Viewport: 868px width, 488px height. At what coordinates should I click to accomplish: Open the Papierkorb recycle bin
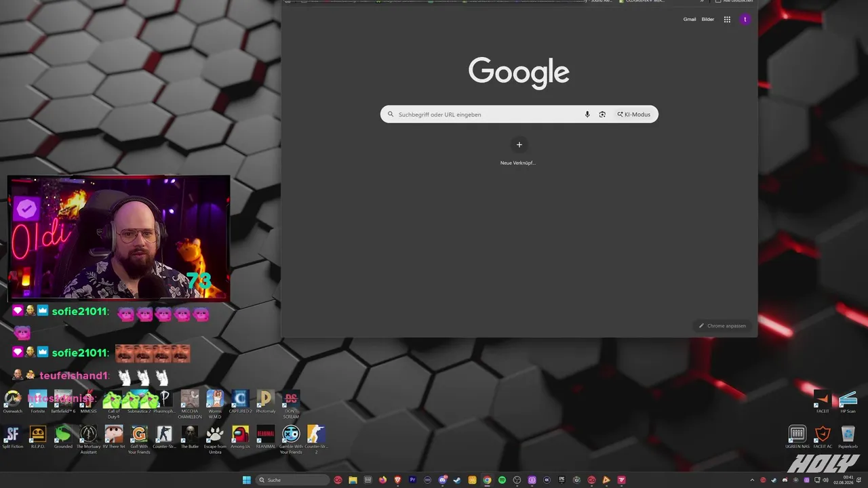(x=848, y=437)
